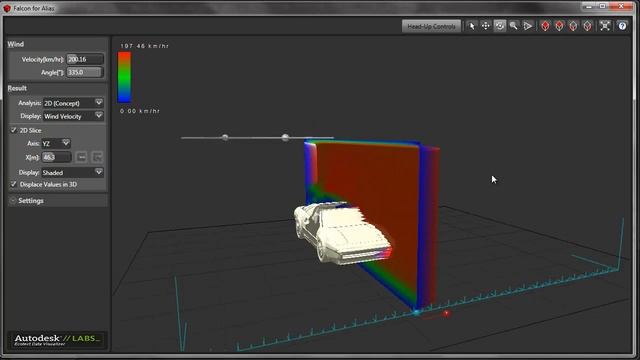Close the Falcon for Alias window
This screenshot has width=640, height=360.
click(621, 6)
